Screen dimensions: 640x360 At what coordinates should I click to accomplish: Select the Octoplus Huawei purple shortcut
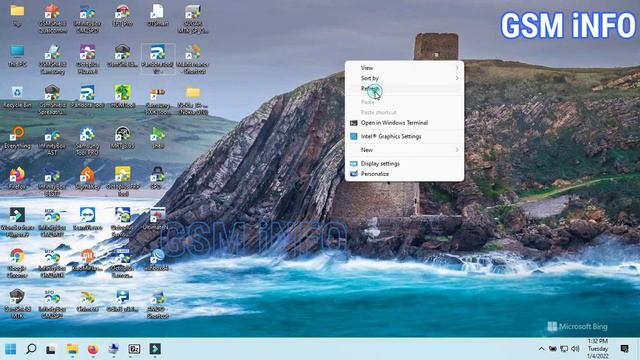coord(87,59)
